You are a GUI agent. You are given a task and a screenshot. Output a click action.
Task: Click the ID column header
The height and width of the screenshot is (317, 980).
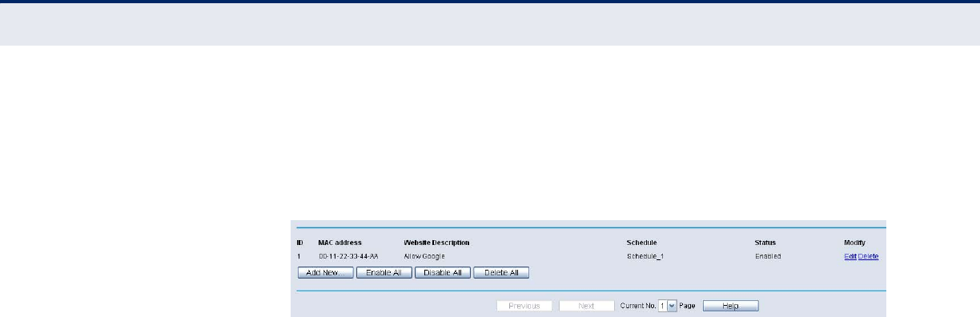click(x=299, y=242)
